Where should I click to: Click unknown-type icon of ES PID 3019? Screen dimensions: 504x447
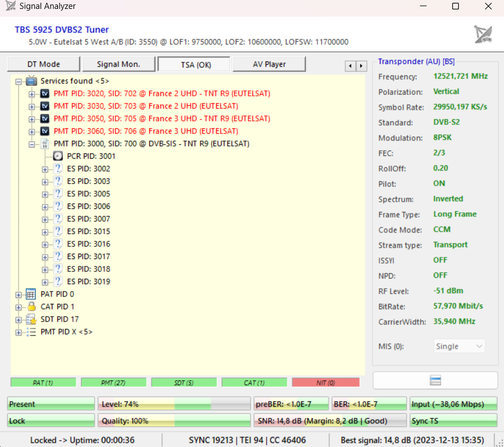pyautogui.click(x=58, y=281)
